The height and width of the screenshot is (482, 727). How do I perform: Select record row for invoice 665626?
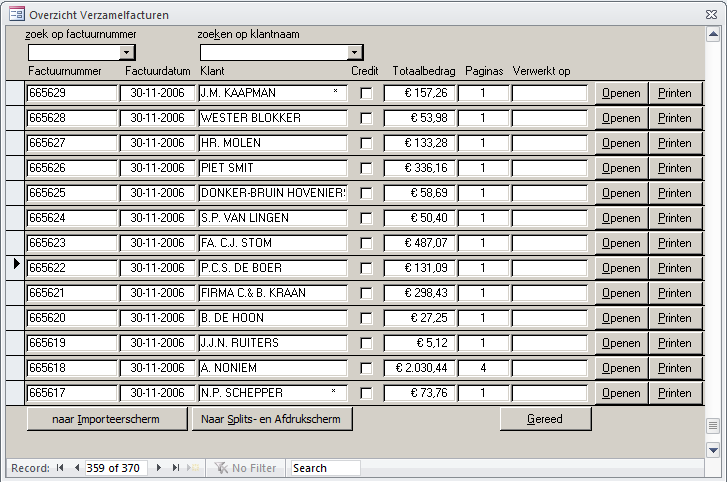click(14, 168)
